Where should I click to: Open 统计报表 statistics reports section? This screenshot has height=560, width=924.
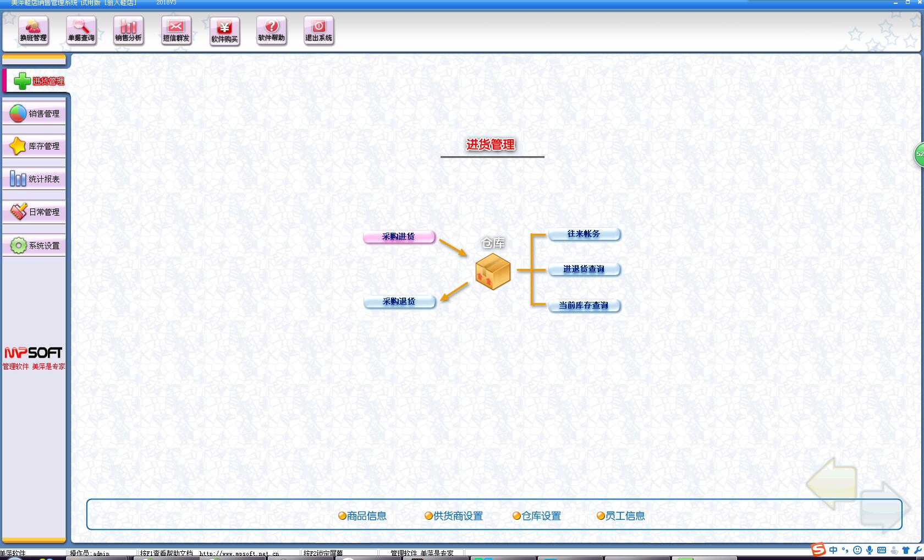[34, 179]
